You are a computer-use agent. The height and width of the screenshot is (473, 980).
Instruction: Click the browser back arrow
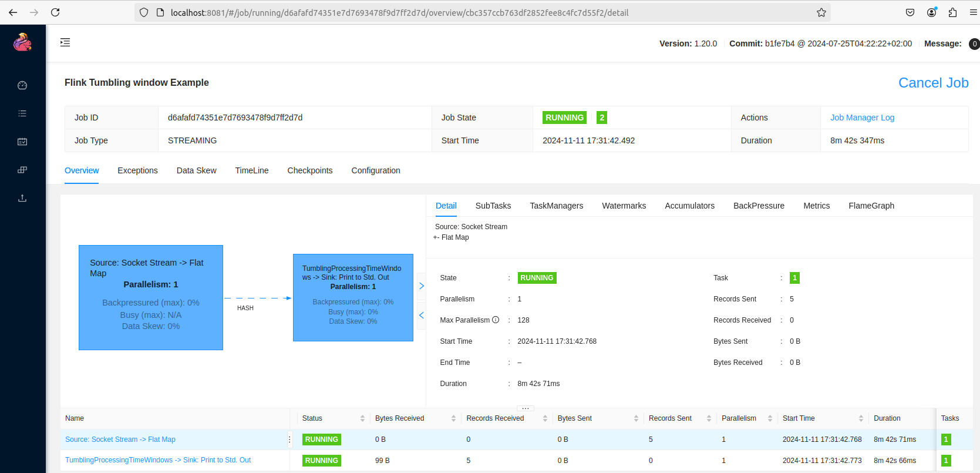(x=13, y=12)
